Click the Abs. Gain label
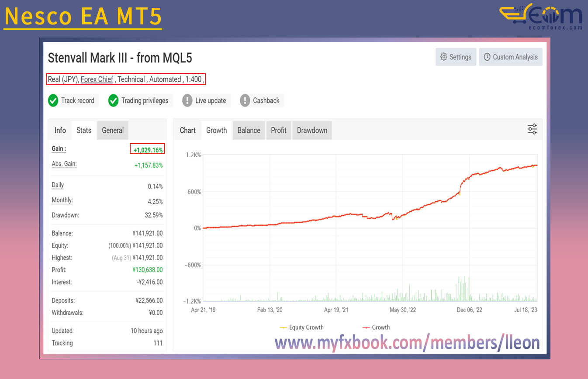This screenshot has width=588, height=379. (64, 164)
